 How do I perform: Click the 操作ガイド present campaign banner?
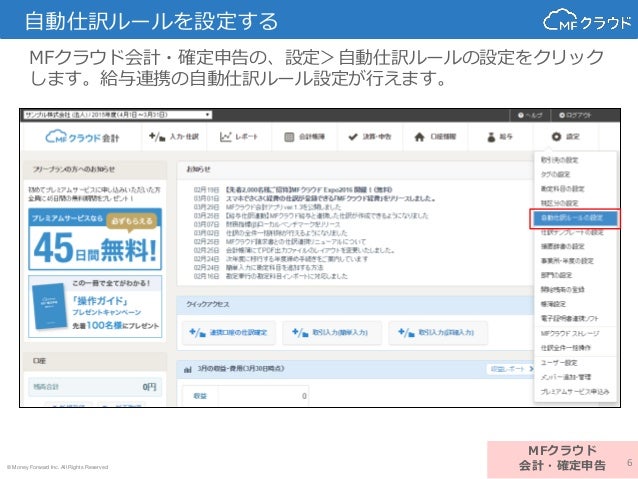point(95,306)
